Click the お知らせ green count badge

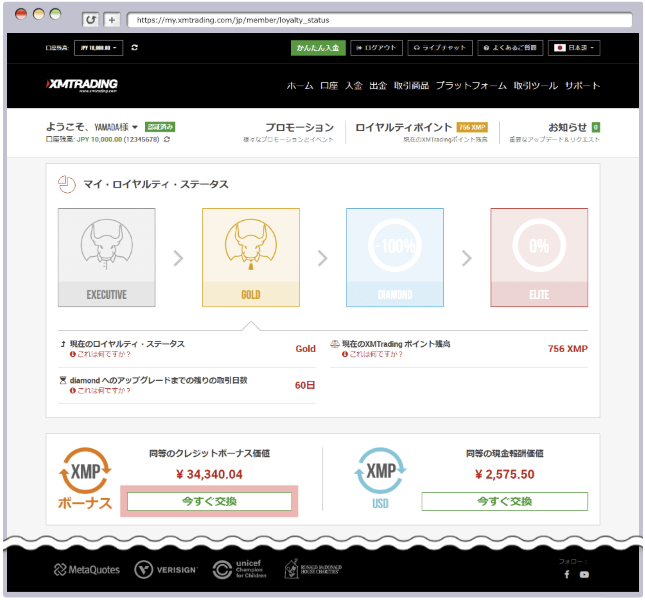[596, 127]
